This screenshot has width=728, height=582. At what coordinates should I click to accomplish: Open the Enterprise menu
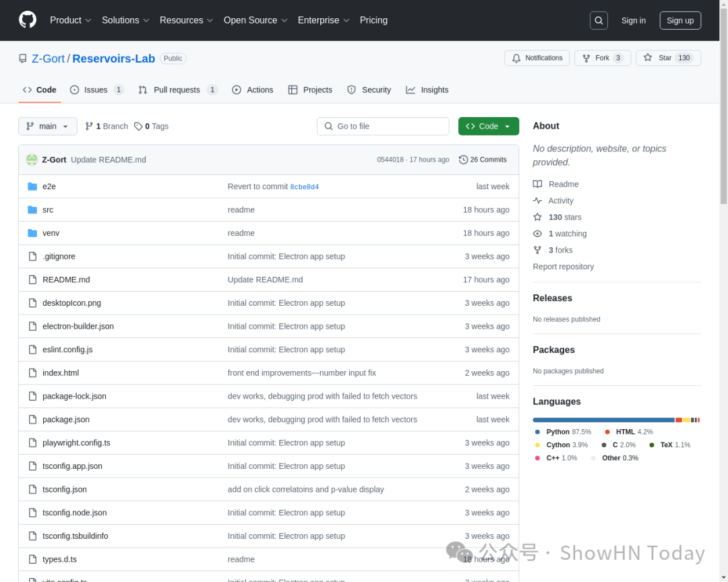(323, 20)
